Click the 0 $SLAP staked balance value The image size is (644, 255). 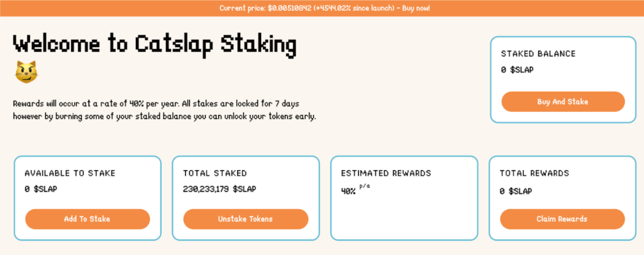click(x=517, y=70)
